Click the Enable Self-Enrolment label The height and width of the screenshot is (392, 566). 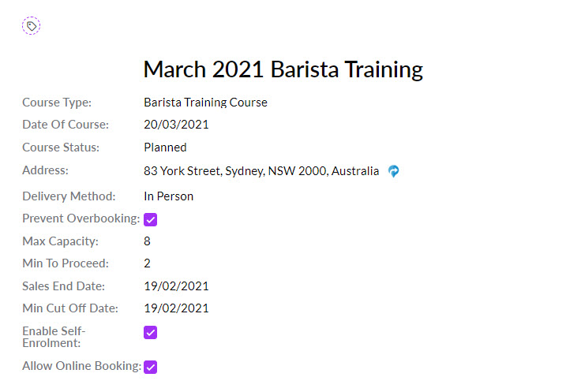(x=54, y=337)
